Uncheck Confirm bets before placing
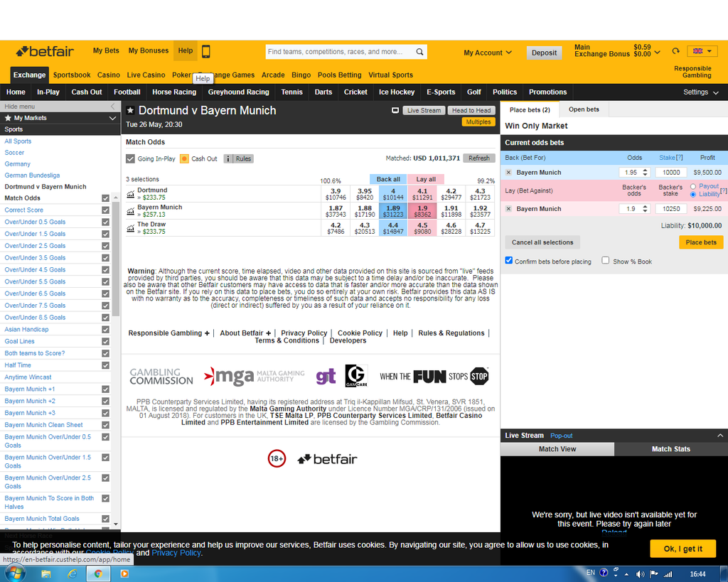 pyautogui.click(x=509, y=261)
